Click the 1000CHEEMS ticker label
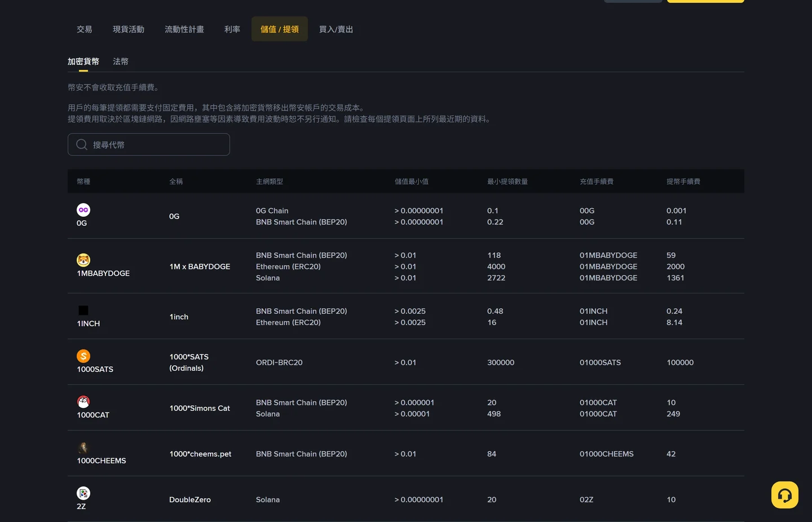 (x=101, y=461)
